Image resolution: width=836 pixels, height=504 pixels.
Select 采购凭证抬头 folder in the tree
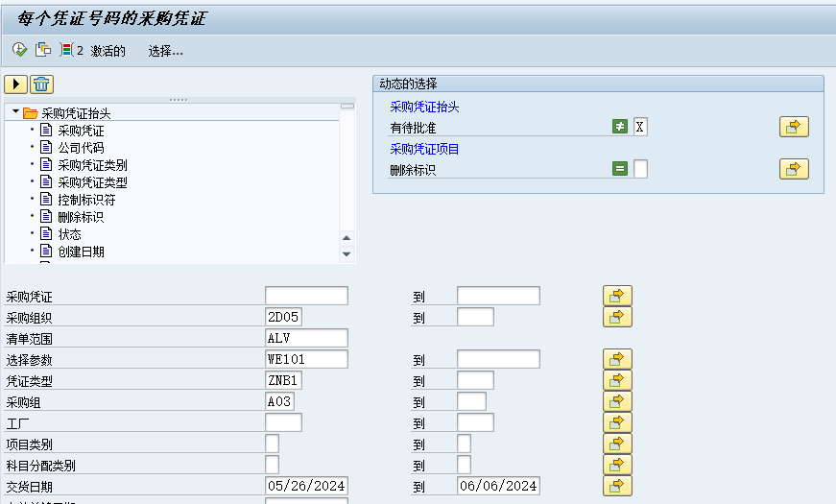[x=76, y=113]
